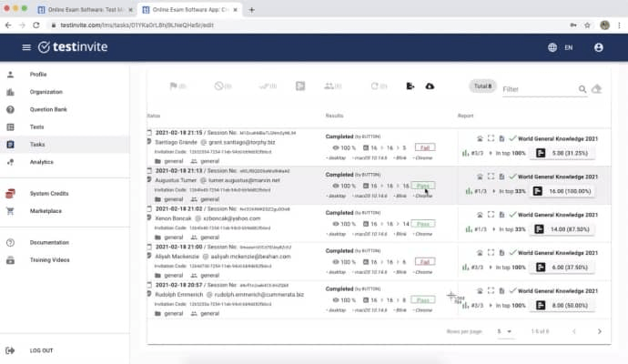Open the hamburger menu beside testinvite logo

coord(26,47)
